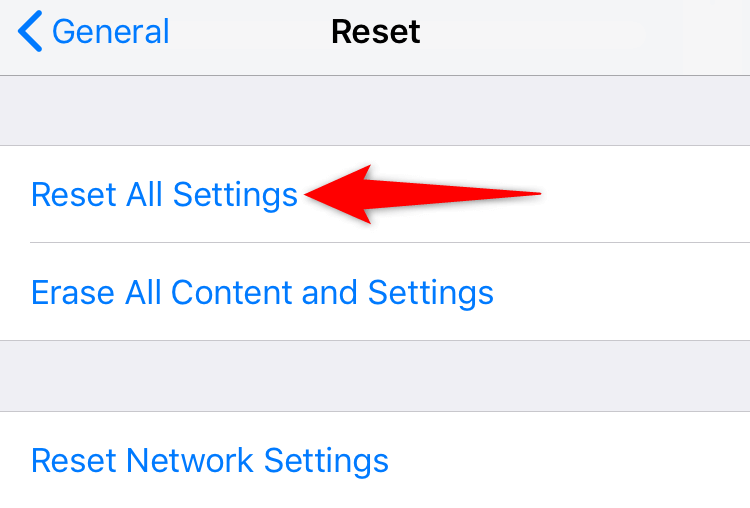Tap the word Settings in Reset All Settings
This screenshot has width=750, height=508.
235,196
